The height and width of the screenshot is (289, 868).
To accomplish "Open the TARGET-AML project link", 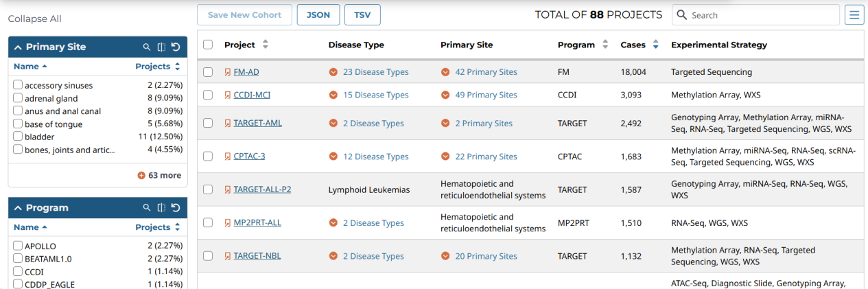I will (257, 124).
